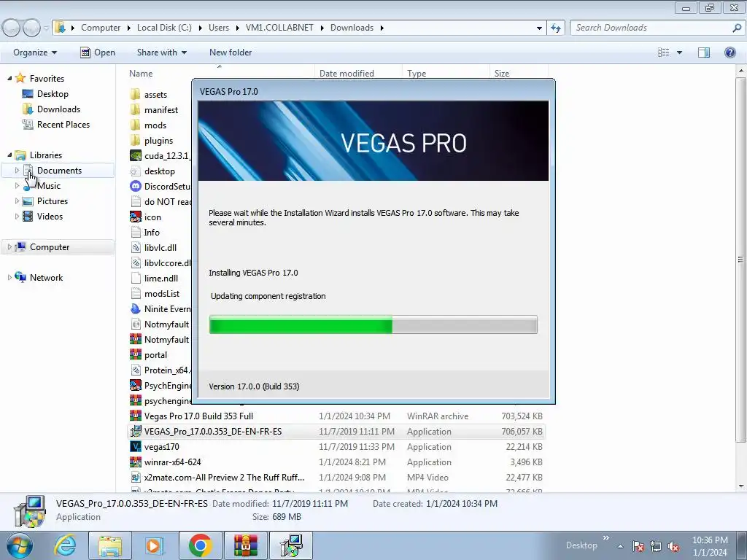Expand the Documents library node
This screenshot has height=560, width=747.
point(18,170)
